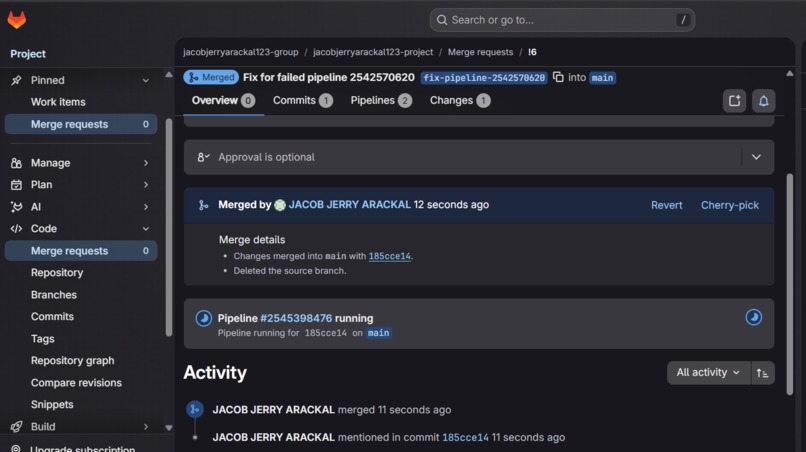Image resolution: width=806 pixels, height=452 pixels.
Task: Go to jacobjerryarackal123-group breadcrumb
Action: pos(241,52)
